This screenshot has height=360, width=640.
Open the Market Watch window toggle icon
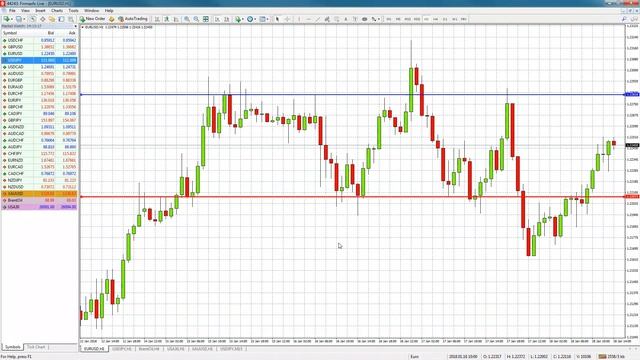coord(33,19)
